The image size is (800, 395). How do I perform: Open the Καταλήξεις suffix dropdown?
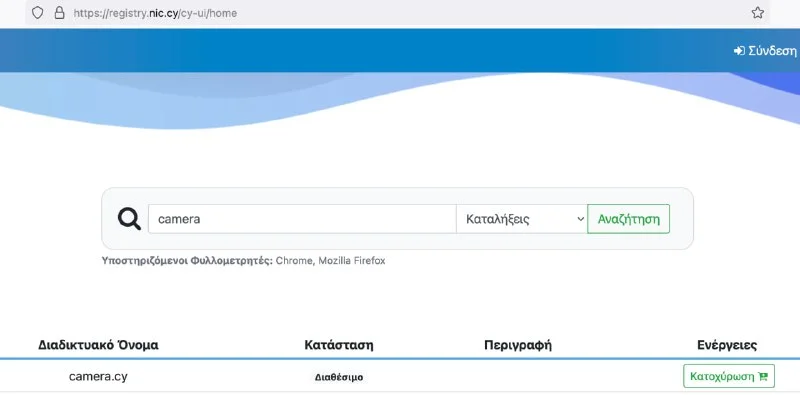(x=521, y=219)
